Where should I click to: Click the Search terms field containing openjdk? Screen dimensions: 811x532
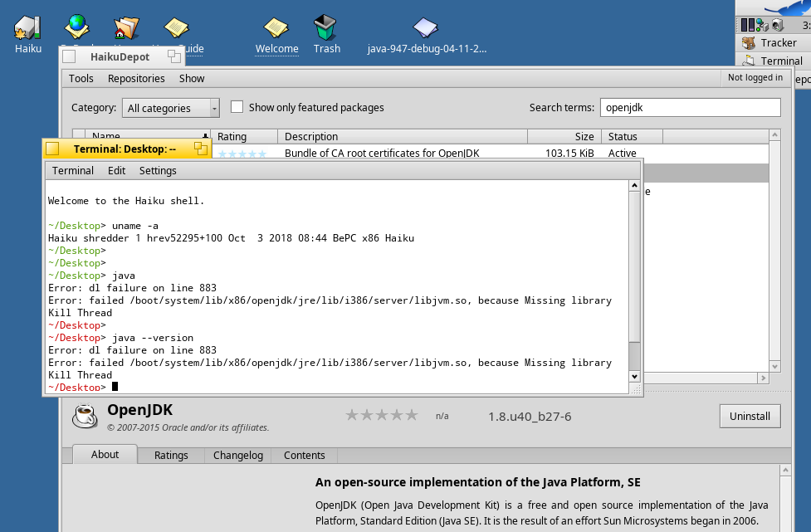(x=690, y=108)
